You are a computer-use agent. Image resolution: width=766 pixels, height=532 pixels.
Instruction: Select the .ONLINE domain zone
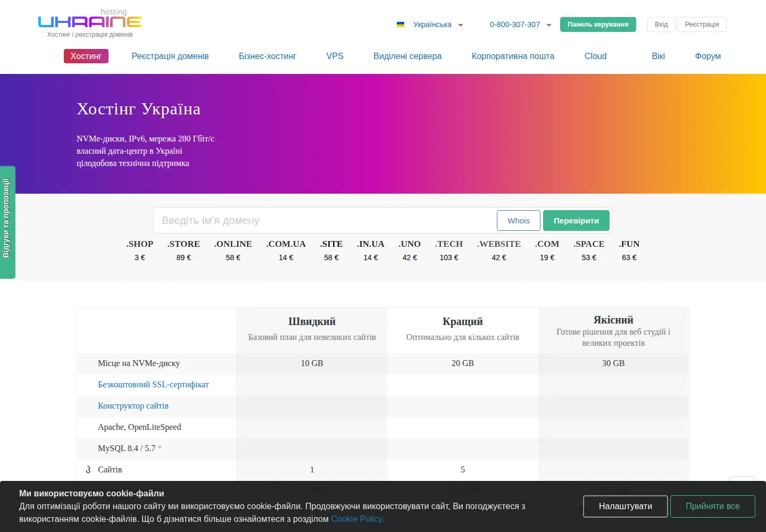(233, 244)
